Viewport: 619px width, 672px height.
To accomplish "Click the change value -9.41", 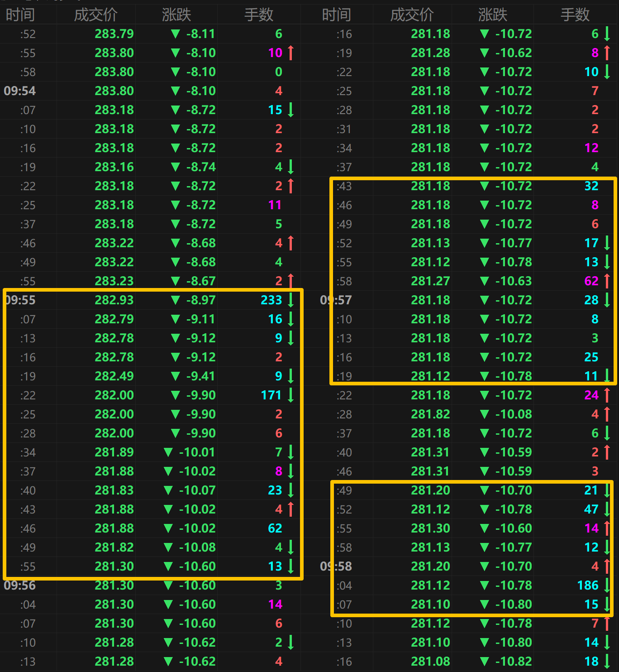I will pos(201,376).
